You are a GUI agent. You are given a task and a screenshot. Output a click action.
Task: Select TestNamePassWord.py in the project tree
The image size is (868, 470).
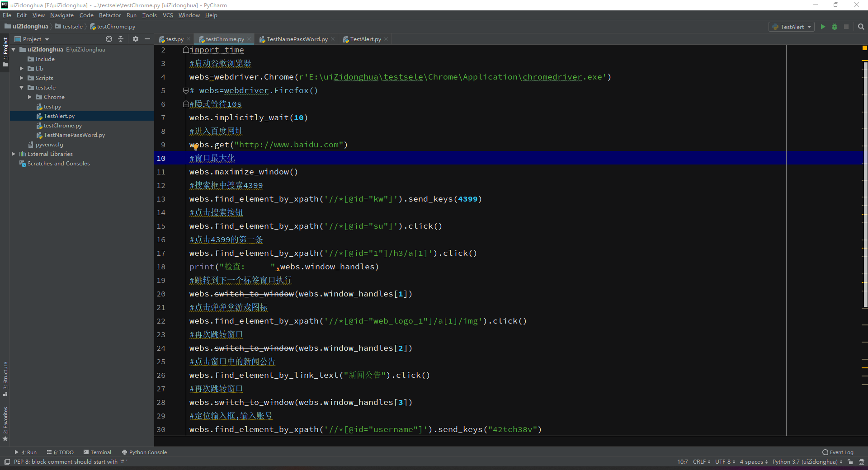[71, 135]
